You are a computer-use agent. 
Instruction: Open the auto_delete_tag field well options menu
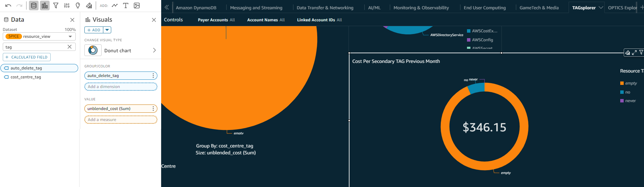pos(153,76)
